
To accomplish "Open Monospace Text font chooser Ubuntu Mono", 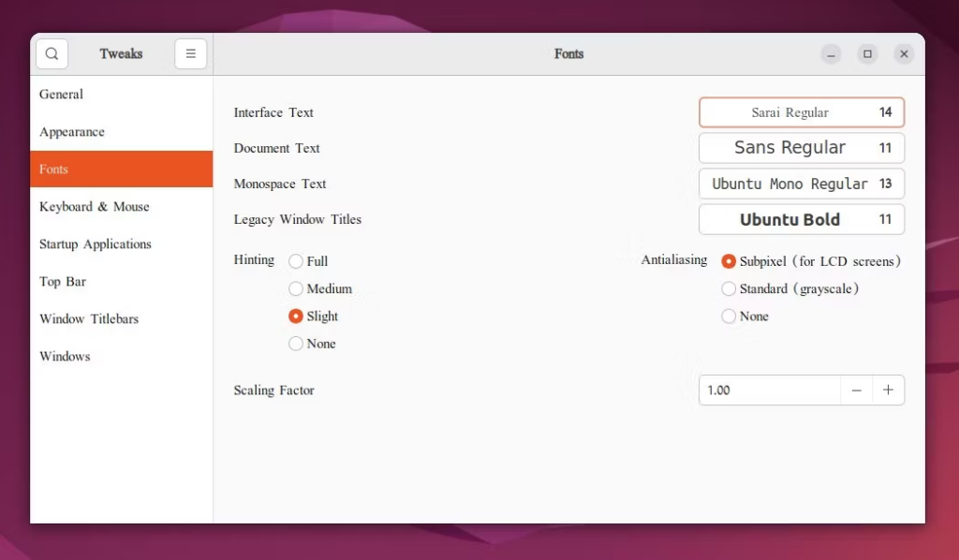I will (x=802, y=184).
